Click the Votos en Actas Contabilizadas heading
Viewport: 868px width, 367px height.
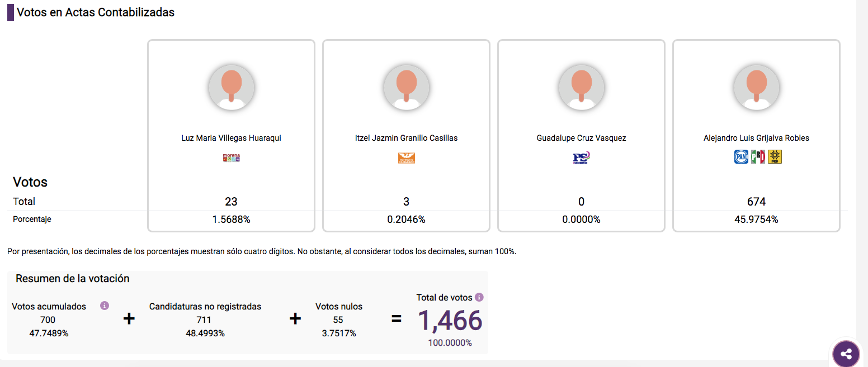96,12
